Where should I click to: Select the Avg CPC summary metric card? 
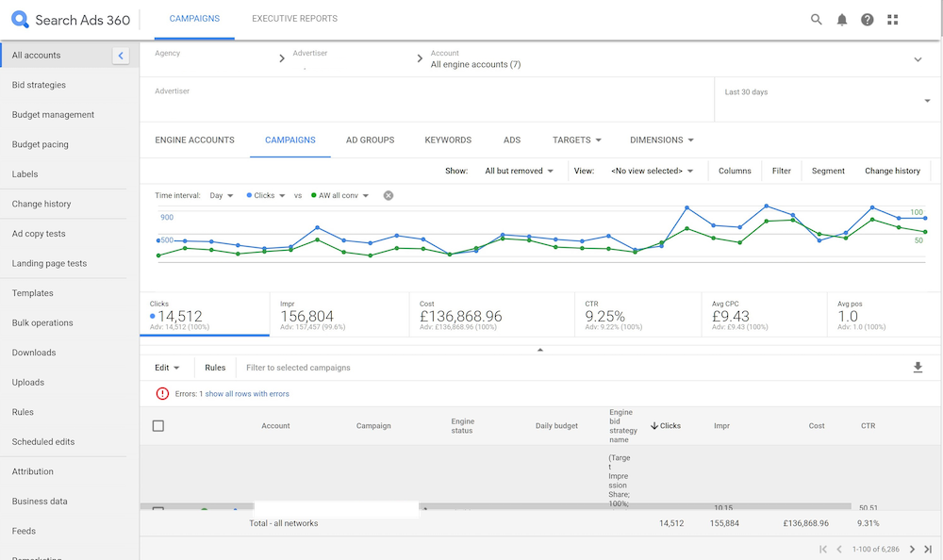765,315
